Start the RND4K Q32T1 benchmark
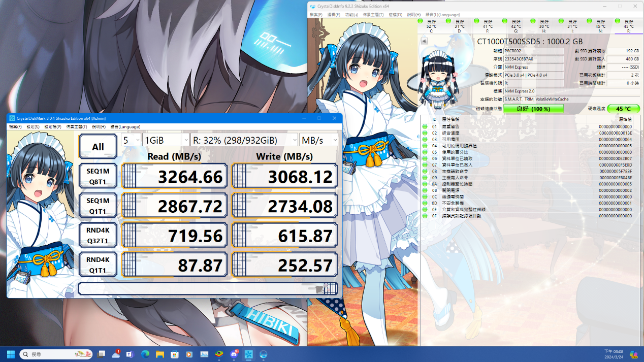The height and width of the screenshot is (362, 644). point(98,235)
